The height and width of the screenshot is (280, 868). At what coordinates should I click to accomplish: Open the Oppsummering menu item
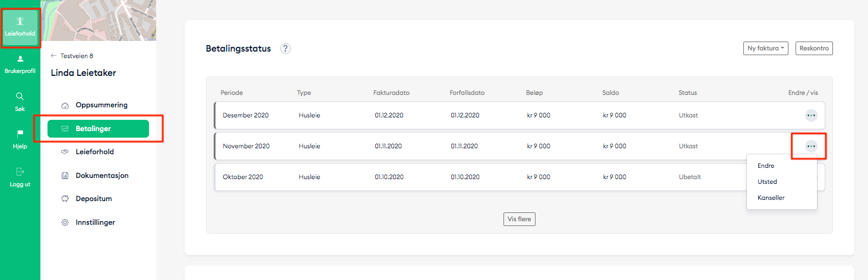(101, 105)
